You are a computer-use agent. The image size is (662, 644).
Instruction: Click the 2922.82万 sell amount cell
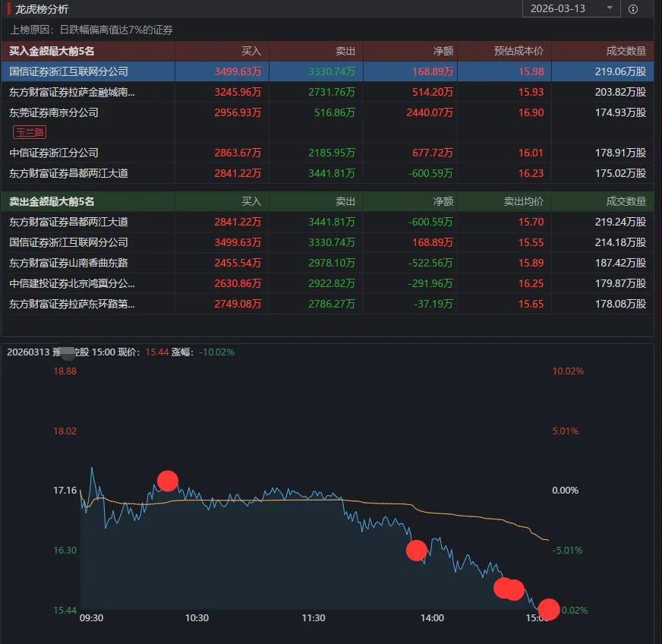click(332, 283)
